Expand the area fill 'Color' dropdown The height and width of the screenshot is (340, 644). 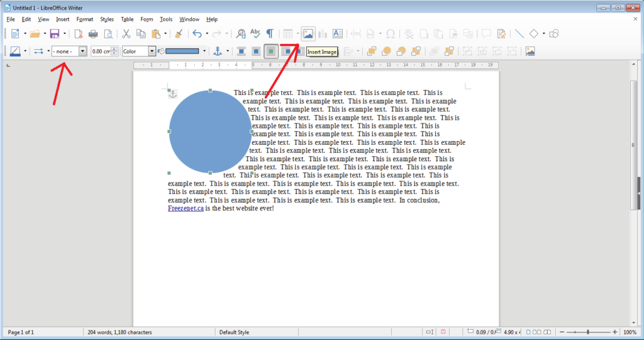152,51
